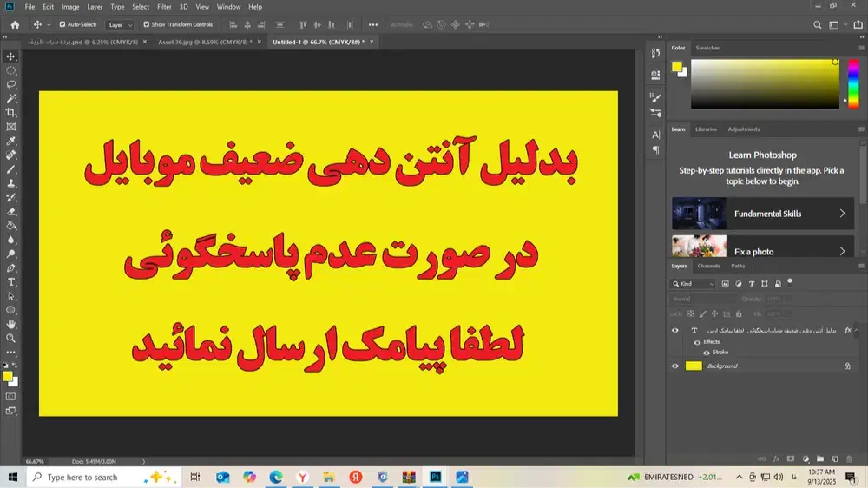Viewport: 868px width, 488px height.
Task: Toggle the Stroke effect visibility
Action: pyautogui.click(x=707, y=353)
